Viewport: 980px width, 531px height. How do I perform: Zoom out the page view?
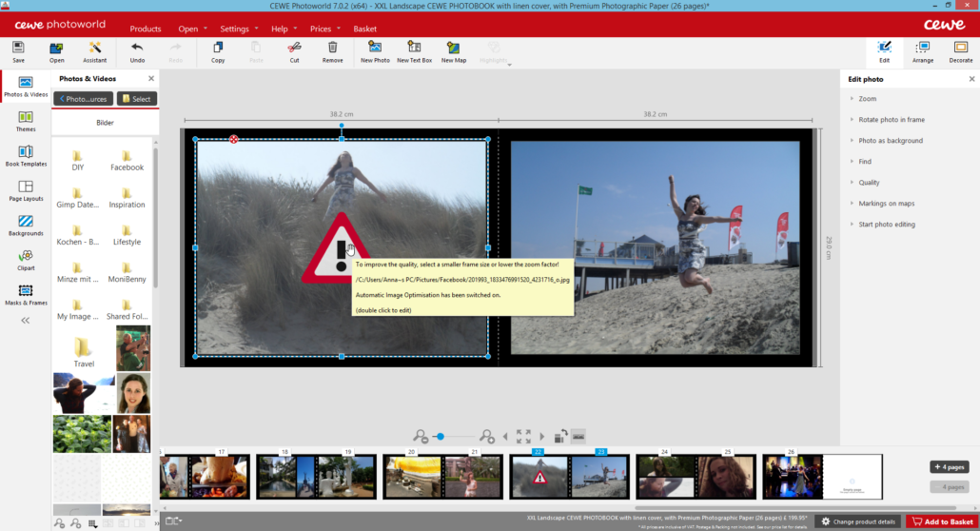(421, 437)
